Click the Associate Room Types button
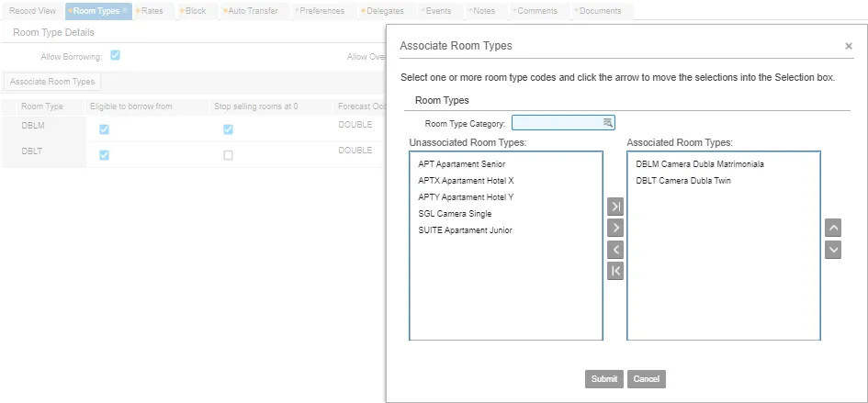Screen dimensions: 868x403 (x=52, y=82)
